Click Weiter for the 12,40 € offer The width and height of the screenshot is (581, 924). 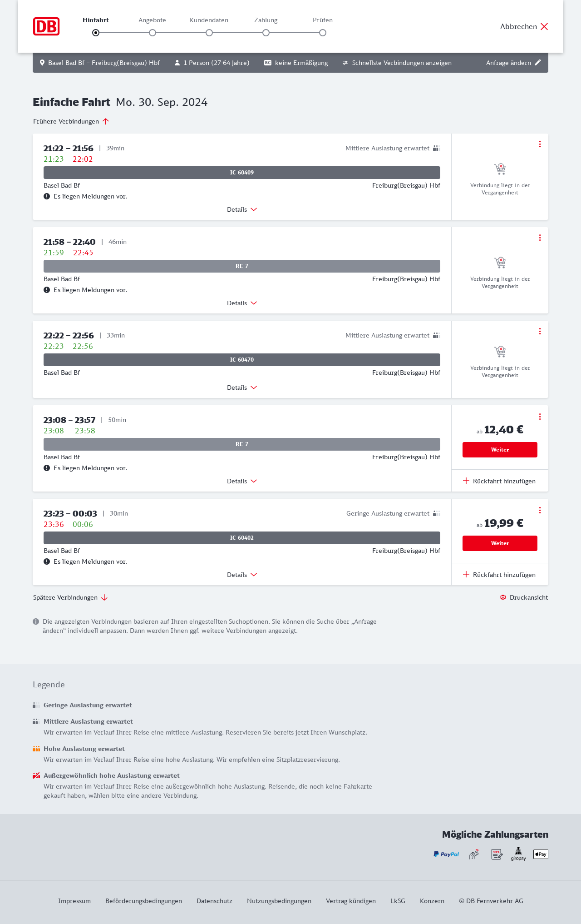point(500,450)
